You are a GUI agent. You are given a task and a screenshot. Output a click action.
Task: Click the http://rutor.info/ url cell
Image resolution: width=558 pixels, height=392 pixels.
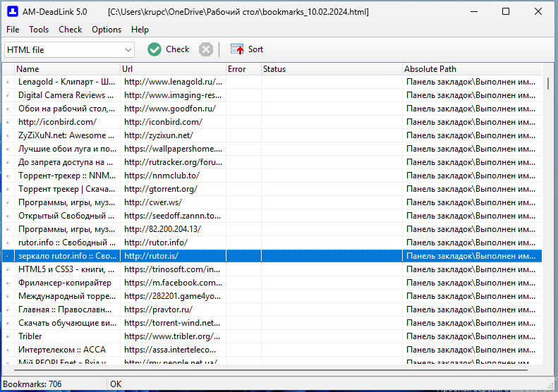click(173, 243)
